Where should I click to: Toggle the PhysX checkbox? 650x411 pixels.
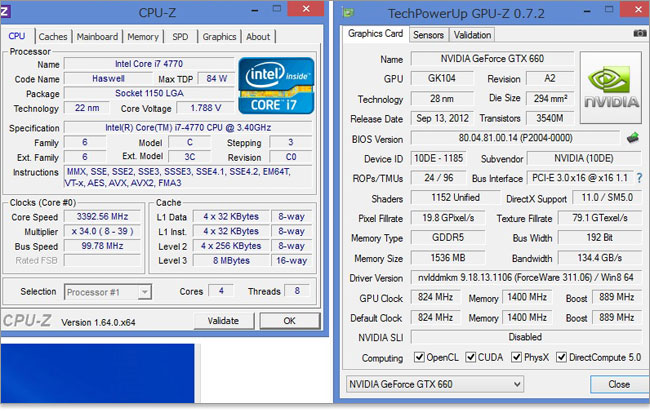pos(517,357)
